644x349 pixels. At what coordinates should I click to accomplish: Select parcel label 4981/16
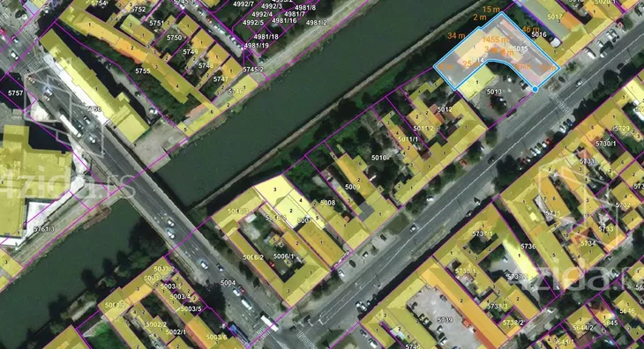click(284, 20)
